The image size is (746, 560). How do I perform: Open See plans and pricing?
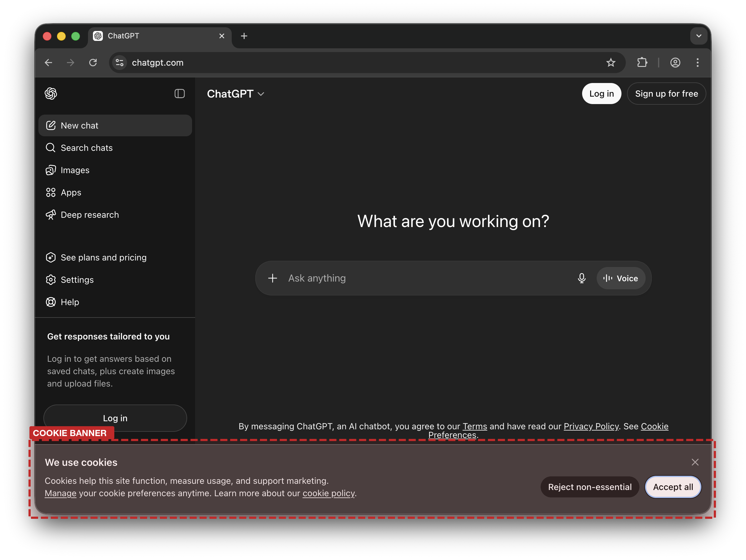(115, 258)
